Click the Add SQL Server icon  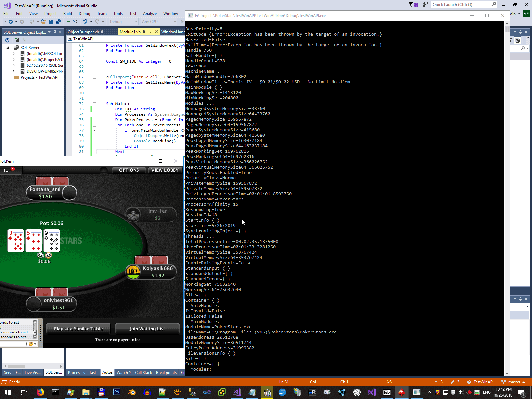click(x=17, y=40)
